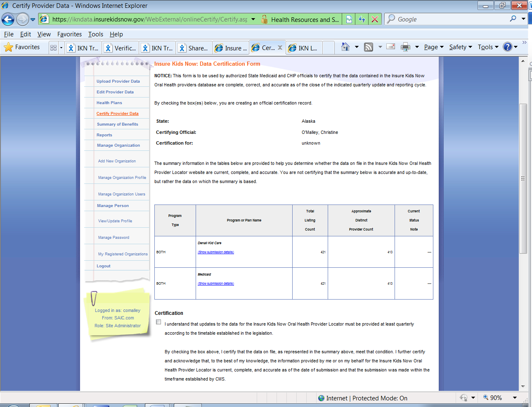Click the security lock icon in address bar
This screenshot has height=407, width=532.
coord(265,19)
